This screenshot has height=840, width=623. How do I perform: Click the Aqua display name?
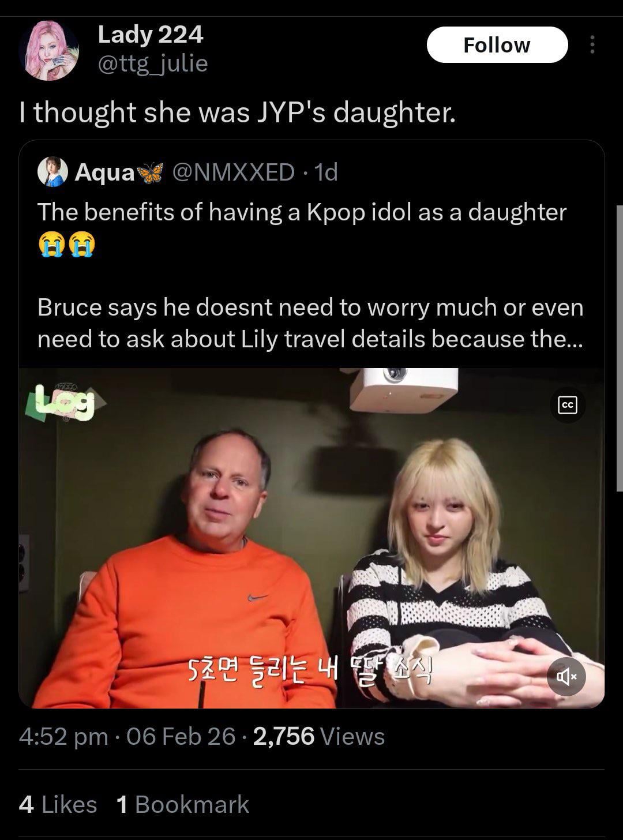[105, 172]
